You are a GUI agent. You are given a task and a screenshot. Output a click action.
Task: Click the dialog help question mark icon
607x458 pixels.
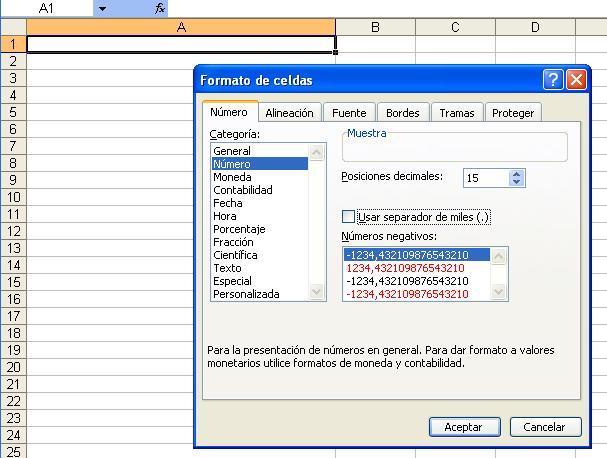coord(553,80)
